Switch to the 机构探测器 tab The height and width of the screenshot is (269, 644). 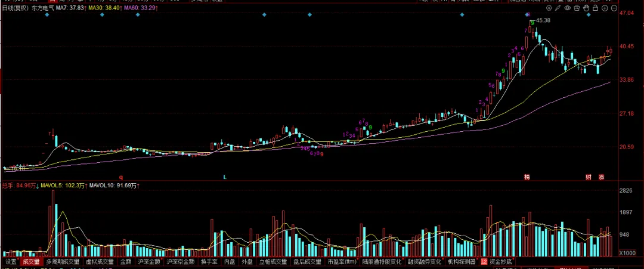[461, 262]
